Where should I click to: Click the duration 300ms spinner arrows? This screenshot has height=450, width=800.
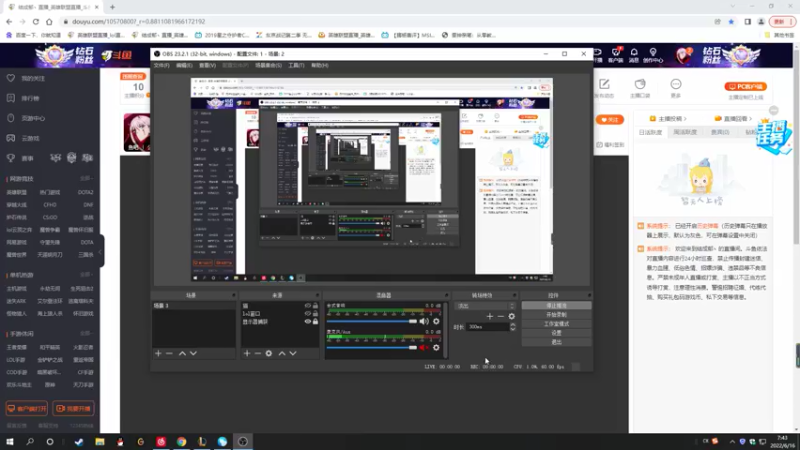click(513, 327)
